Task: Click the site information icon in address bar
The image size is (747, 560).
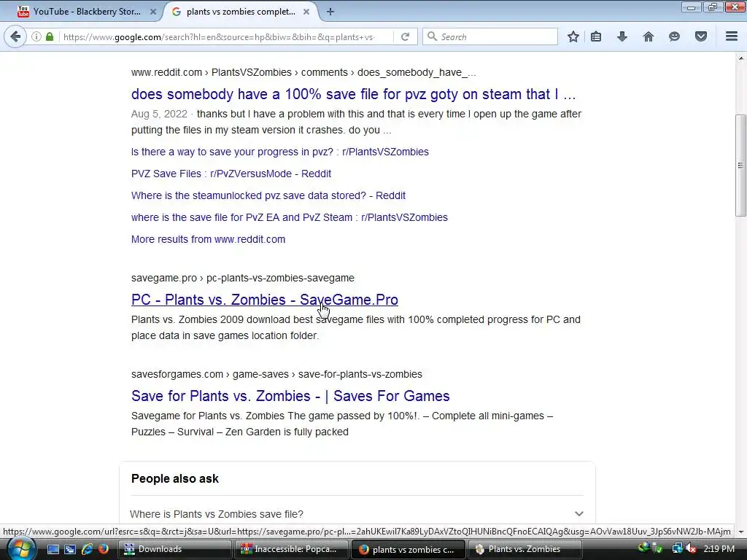Action: (x=36, y=36)
